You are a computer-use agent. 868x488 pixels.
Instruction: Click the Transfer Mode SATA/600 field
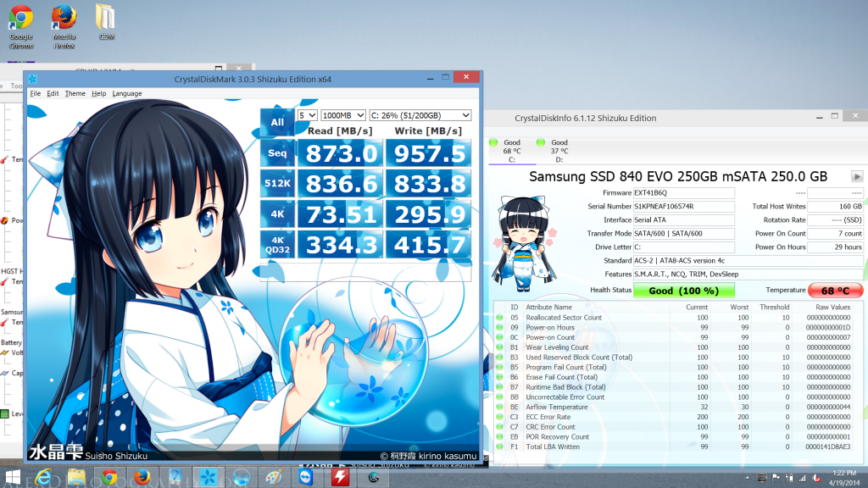(684, 234)
